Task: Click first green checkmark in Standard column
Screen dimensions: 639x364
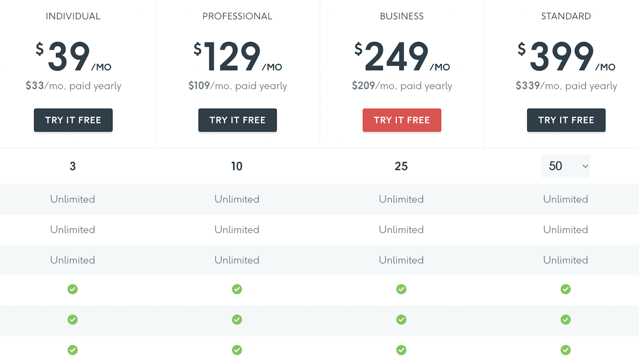Action: (x=566, y=289)
